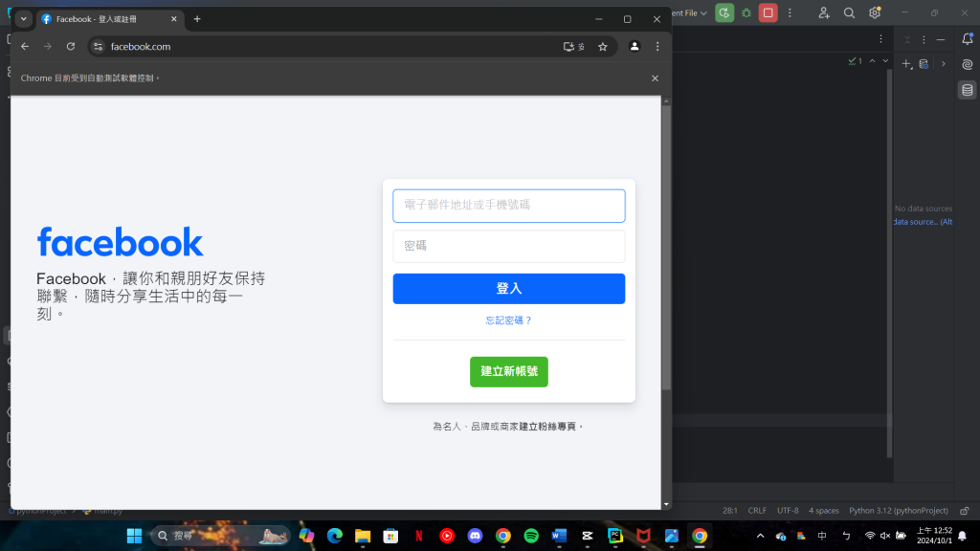Toggle the volume muted speaker icon in tray
The width and height of the screenshot is (980, 551).
[x=885, y=536]
